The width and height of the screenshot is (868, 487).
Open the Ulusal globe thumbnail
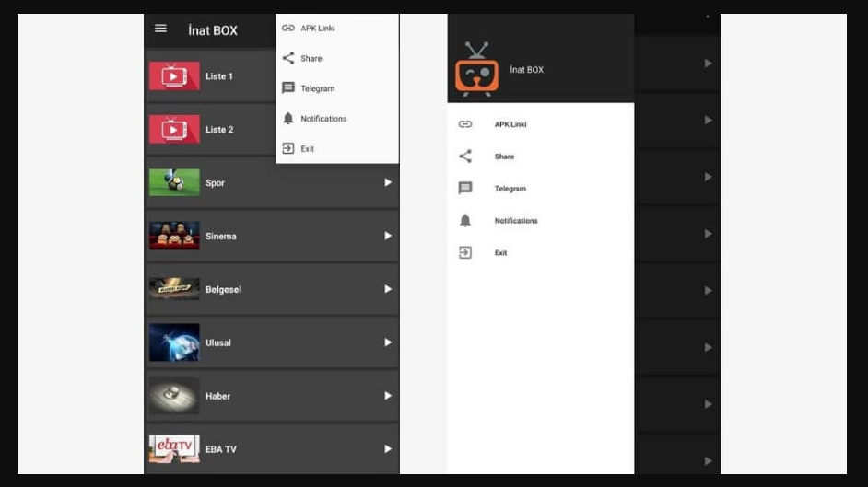click(x=174, y=342)
